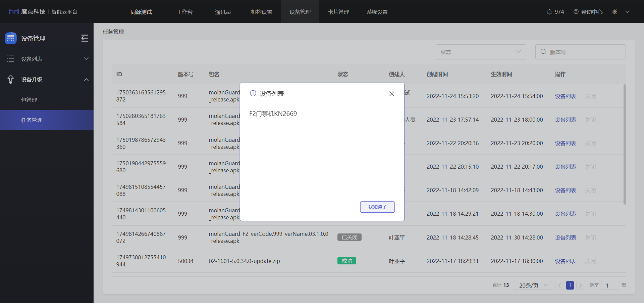
Task: Open 设备列表 link for 2022-11-18 14:42:09 row
Action: (x=566, y=190)
